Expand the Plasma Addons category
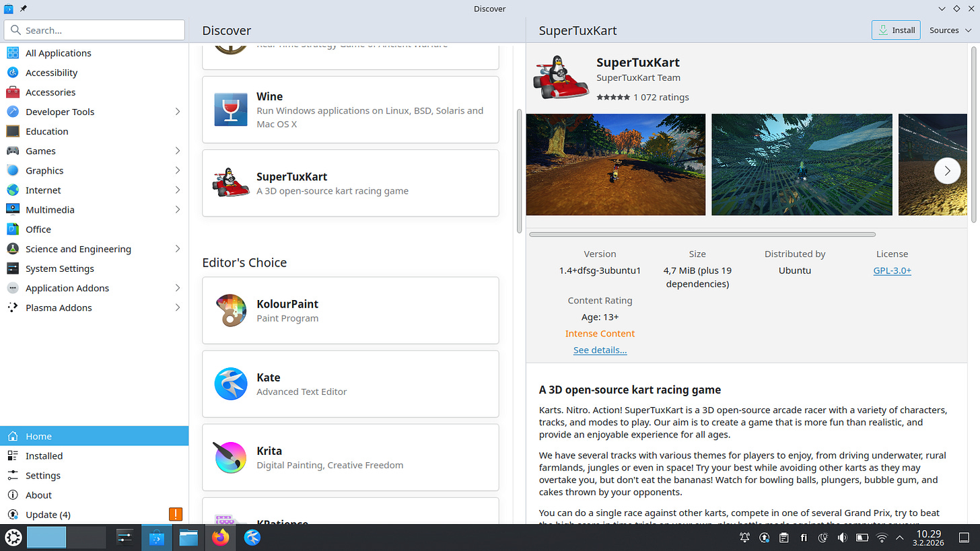Image resolution: width=980 pixels, height=551 pixels. click(x=13, y=307)
